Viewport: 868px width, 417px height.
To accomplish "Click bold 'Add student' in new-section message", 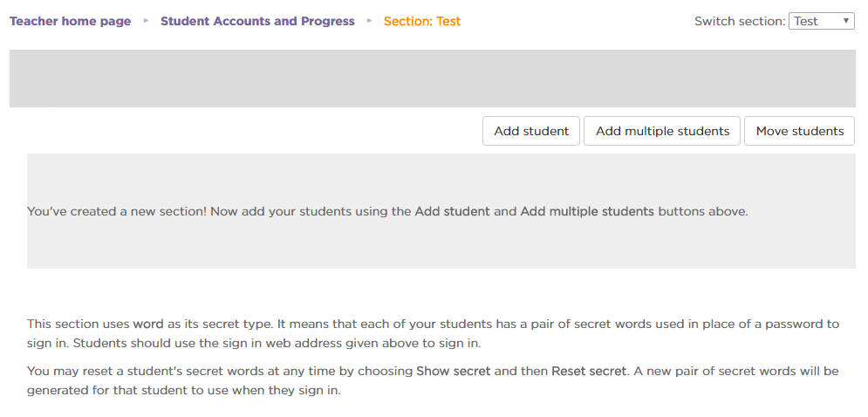I will (x=452, y=211).
